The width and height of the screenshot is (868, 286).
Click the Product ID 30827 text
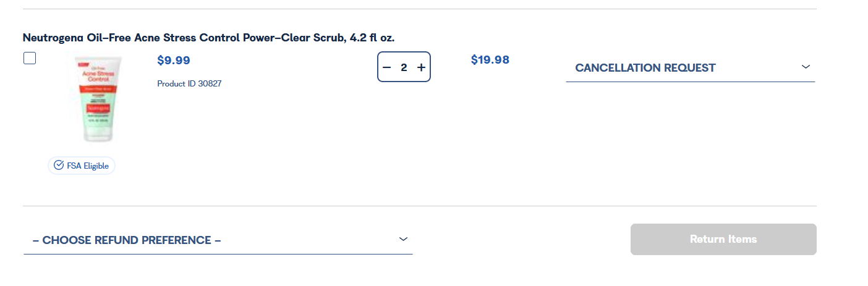pos(189,83)
